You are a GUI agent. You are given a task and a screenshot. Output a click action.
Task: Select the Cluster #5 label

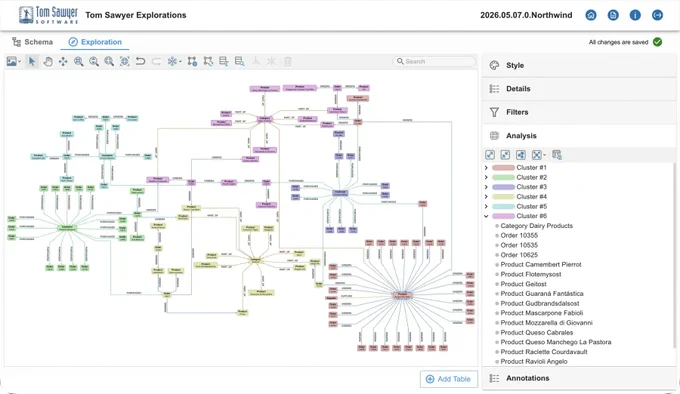pyautogui.click(x=532, y=206)
